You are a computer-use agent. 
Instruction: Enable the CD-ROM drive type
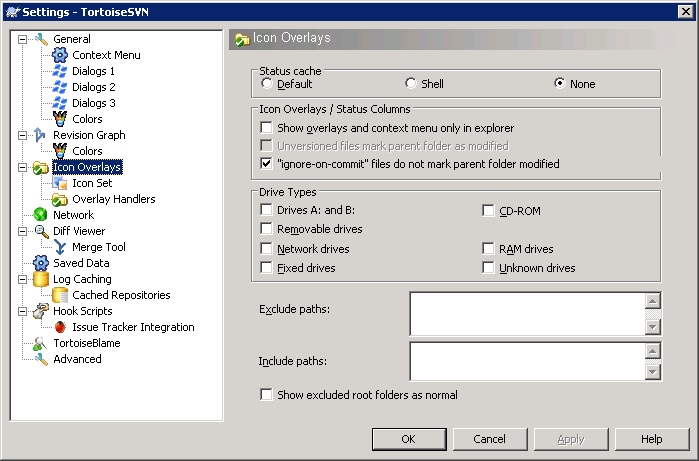488,210
